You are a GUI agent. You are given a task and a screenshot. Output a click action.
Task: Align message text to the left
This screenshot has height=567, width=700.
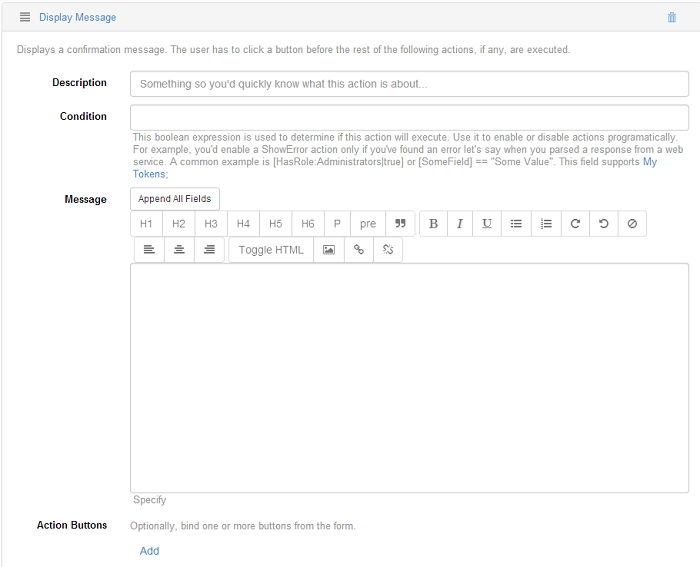click(149, 250)
